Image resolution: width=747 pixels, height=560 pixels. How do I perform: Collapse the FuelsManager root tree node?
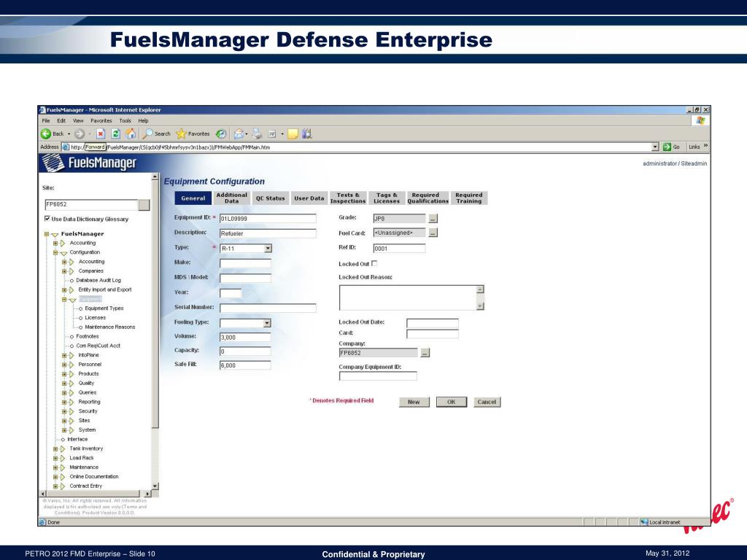47,234
